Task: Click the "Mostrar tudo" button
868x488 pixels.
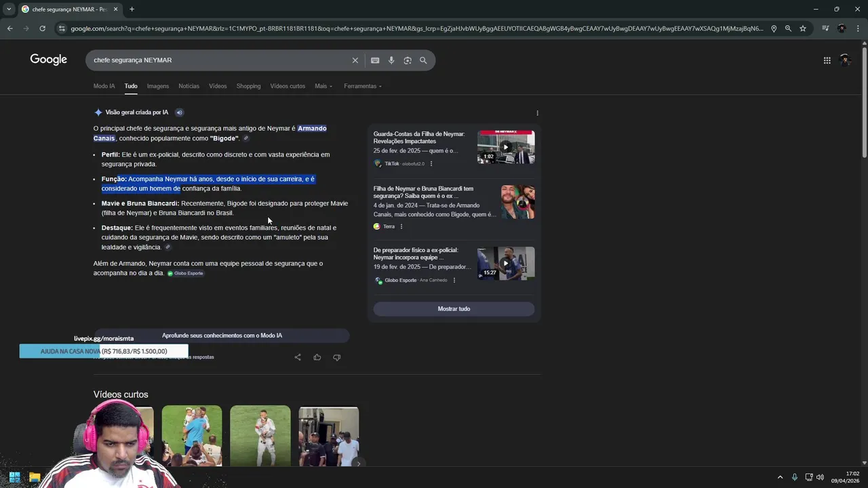Action: (454, 309)
